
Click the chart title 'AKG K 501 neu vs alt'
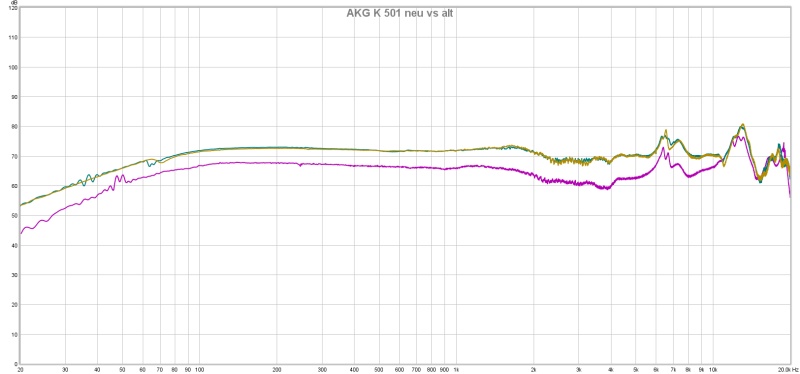399,13
